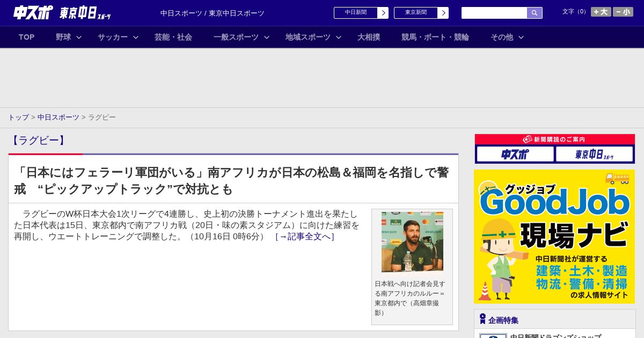This screenshot has width=644, height=338.
Task: Open the その他 menu
Action: click(x=502, y=37)
